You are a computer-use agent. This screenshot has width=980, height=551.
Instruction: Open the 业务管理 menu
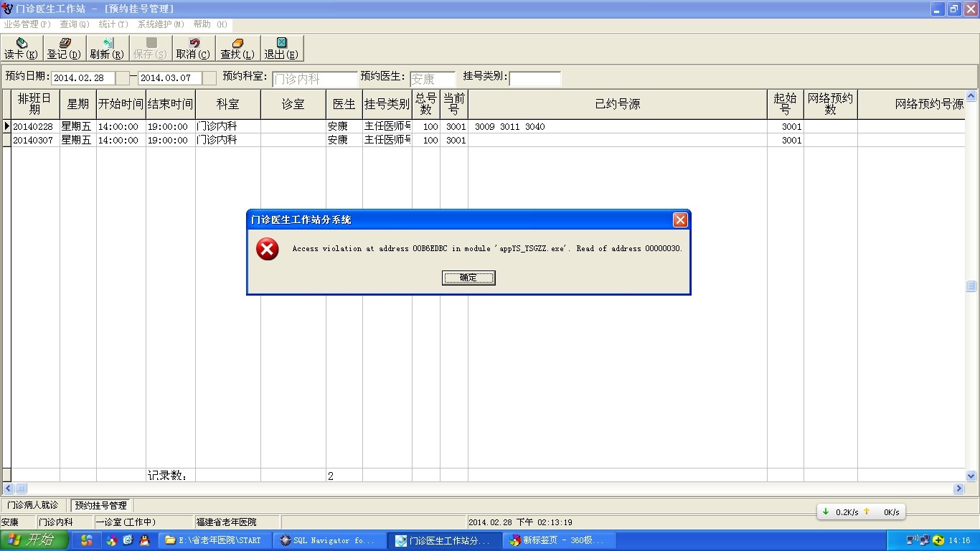[27, 24]
